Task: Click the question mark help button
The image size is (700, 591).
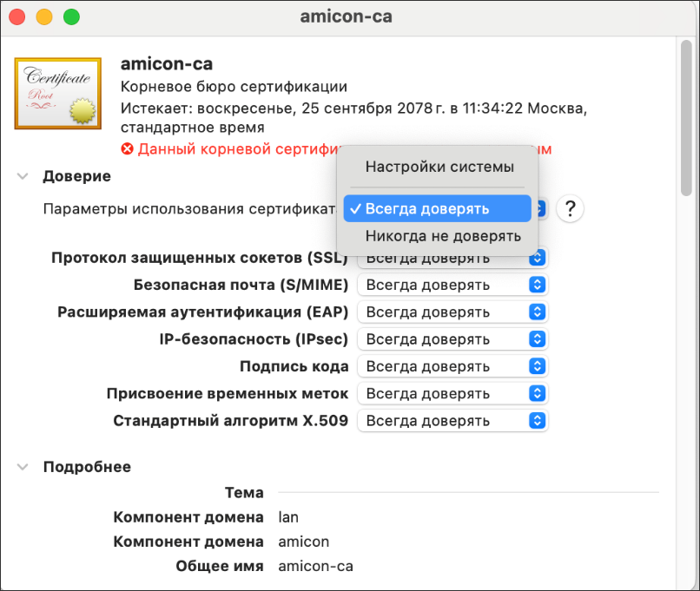Action: click(x=570, y=209)
